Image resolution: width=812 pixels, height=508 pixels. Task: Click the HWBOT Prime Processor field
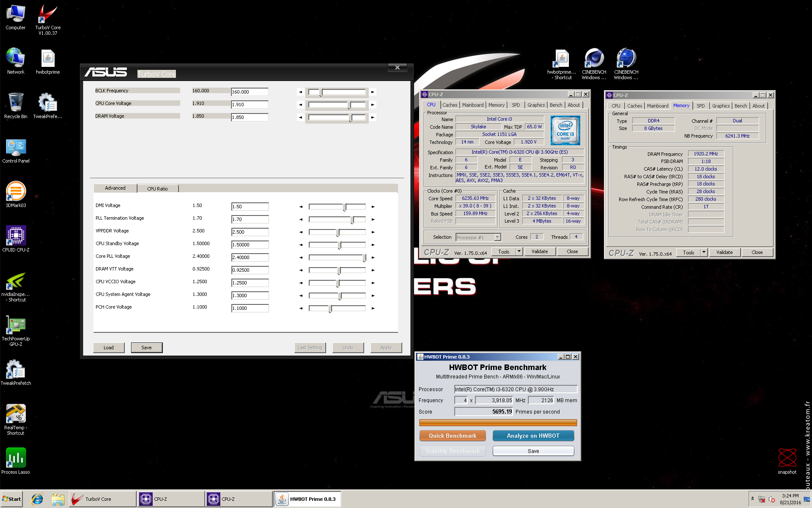pos(516,389)
